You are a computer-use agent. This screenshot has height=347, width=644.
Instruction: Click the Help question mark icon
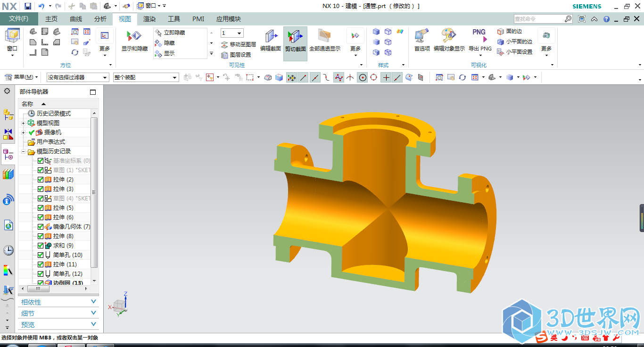(606, 19)
